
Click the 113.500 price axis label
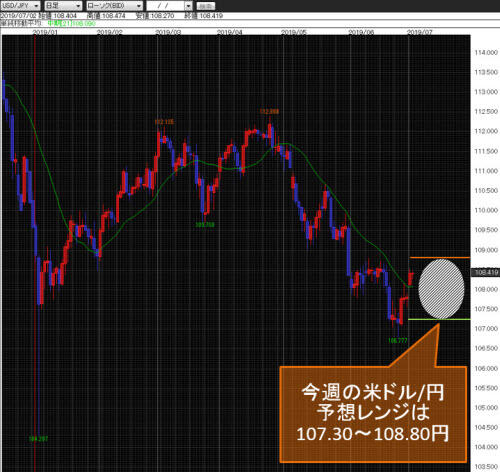pyautogui.click(x=486, y=72)
